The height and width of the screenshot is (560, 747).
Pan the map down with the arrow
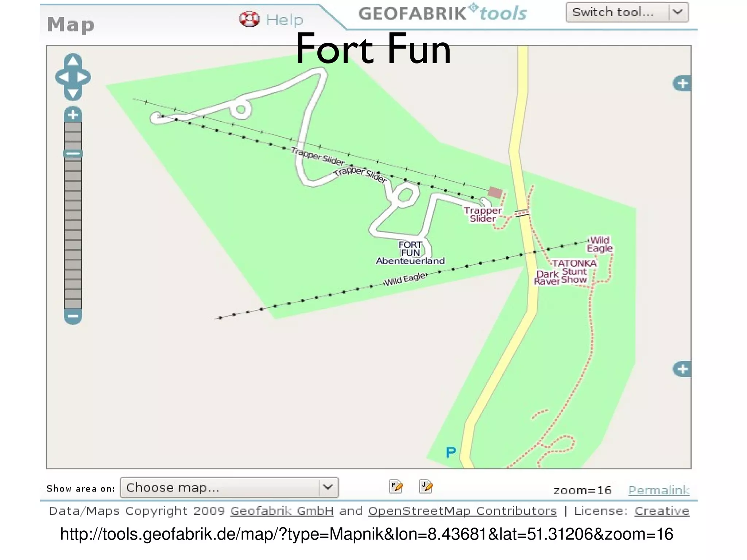pos(73,94)
